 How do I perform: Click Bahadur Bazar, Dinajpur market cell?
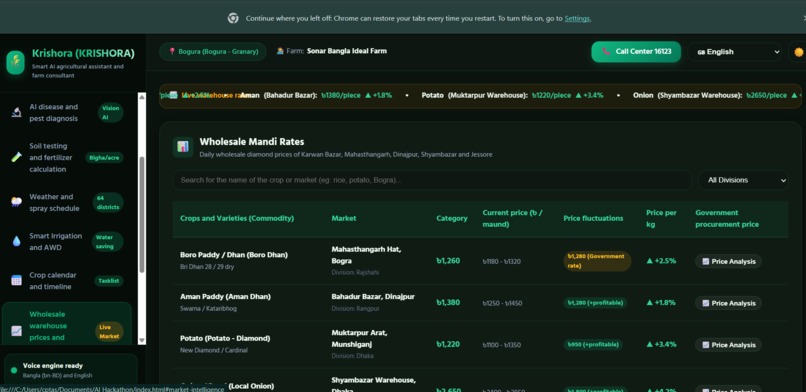coord(373,297)
